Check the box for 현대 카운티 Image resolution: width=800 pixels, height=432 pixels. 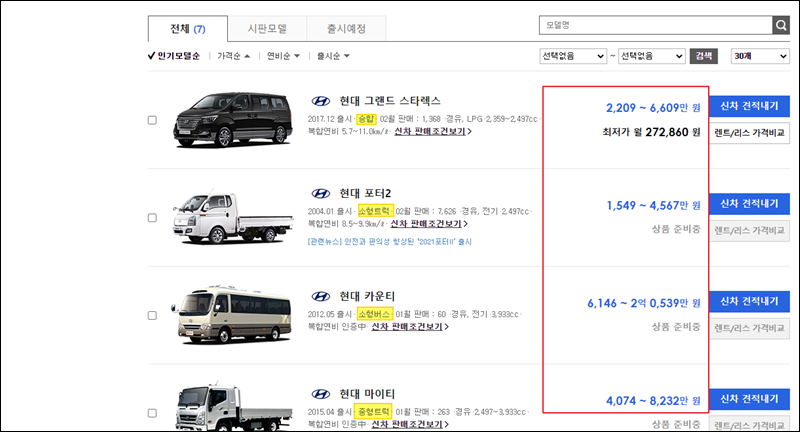tap(152, 316)
